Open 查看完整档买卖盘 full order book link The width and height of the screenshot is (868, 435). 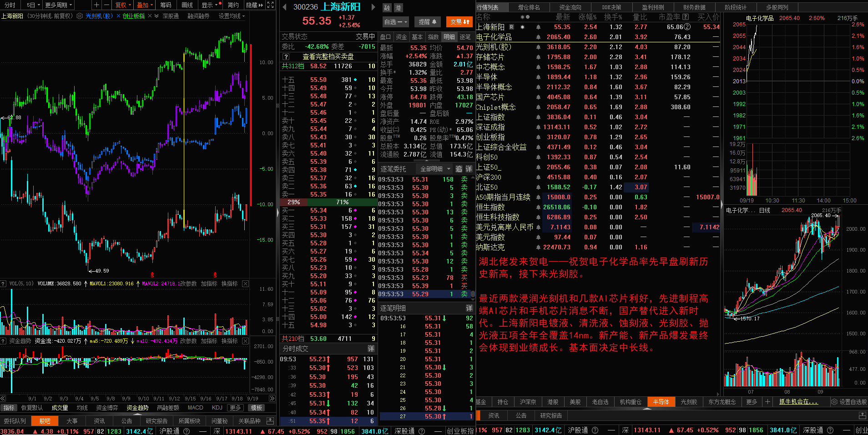click(x=328, y=57)
